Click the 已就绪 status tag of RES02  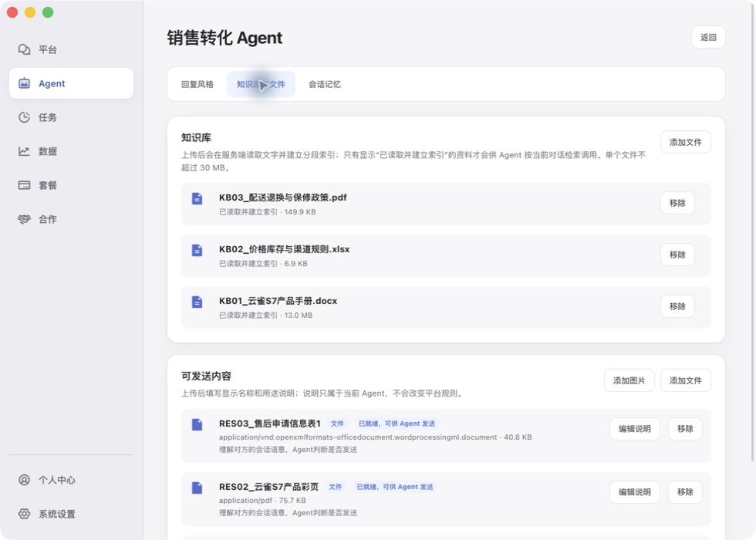[394, 487]
